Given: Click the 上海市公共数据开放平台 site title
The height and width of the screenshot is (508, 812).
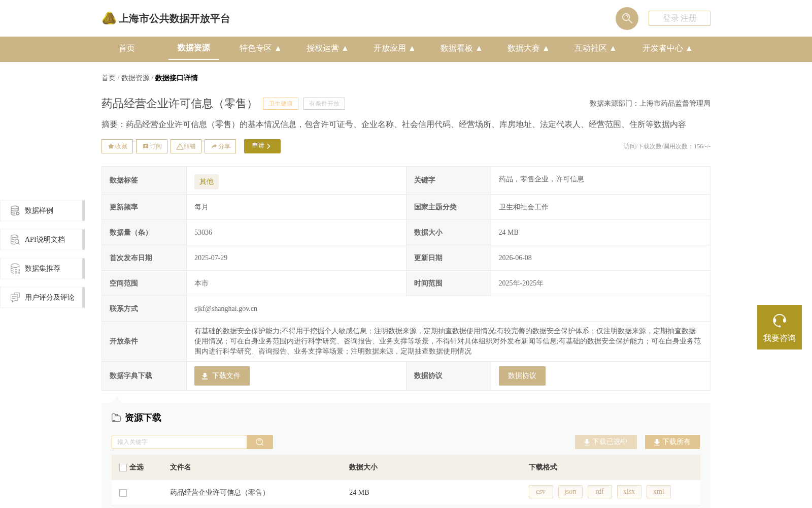Looking at the screenshot, I should (174, 19).
